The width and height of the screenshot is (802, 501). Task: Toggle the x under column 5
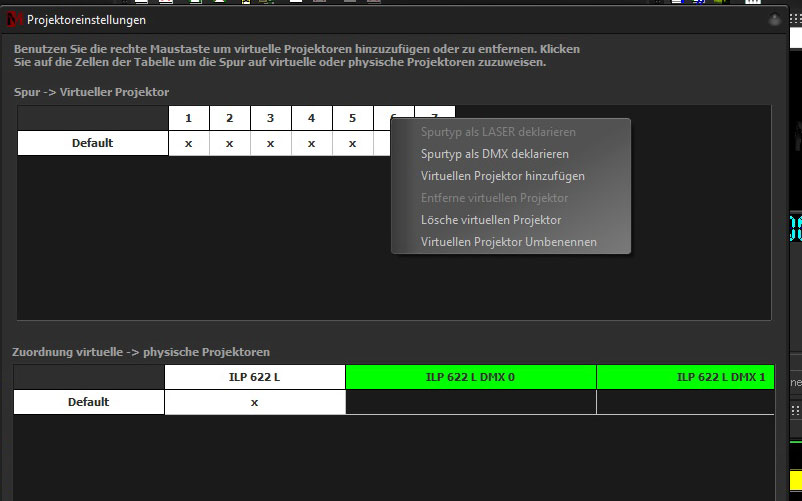pos(352,143)
